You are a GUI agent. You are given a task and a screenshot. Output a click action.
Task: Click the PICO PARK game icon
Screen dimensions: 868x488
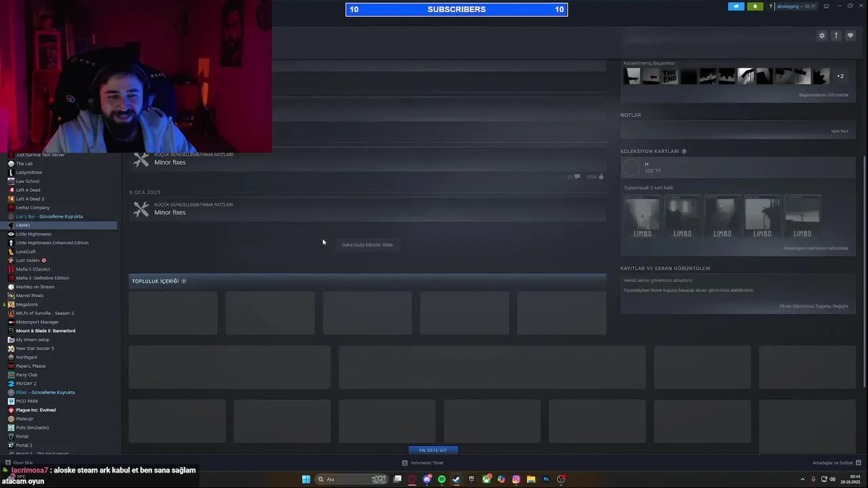11,401
